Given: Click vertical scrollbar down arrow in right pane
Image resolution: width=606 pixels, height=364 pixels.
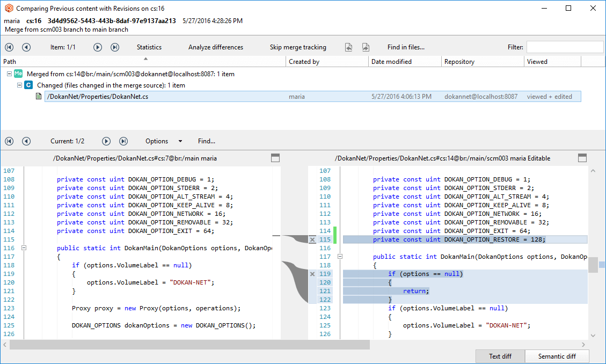Looking at the screenshot, I should point(593,336).
